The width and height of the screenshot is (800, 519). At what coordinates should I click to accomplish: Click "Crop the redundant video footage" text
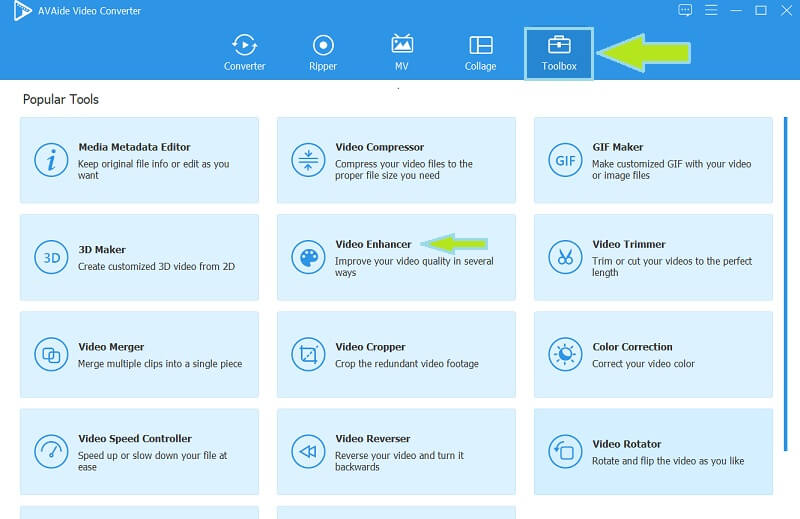tap(407, 364)
